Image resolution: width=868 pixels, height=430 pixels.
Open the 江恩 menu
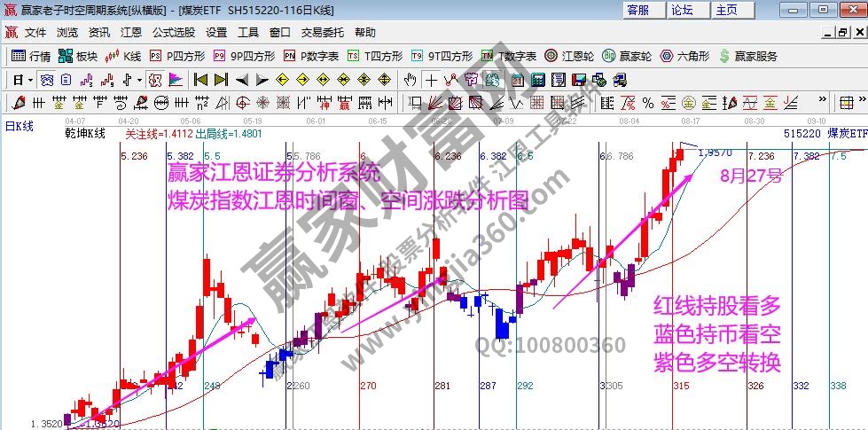[130, 32]
